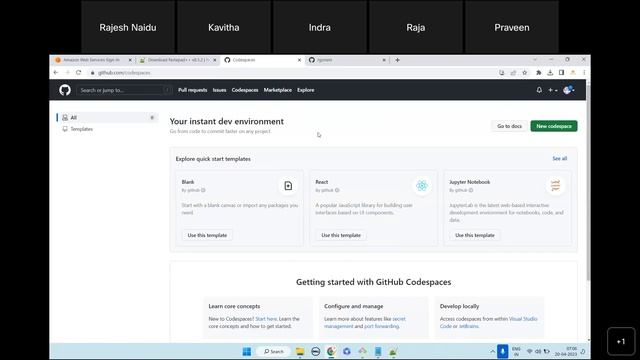
Task: Switch to the Download Notepad++ tab
Action: [178, 60]
